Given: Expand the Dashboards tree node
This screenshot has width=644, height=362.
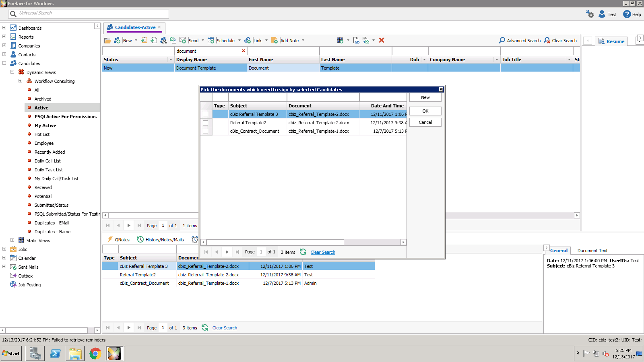Looking at the screenshot, I should click(4, 28).
